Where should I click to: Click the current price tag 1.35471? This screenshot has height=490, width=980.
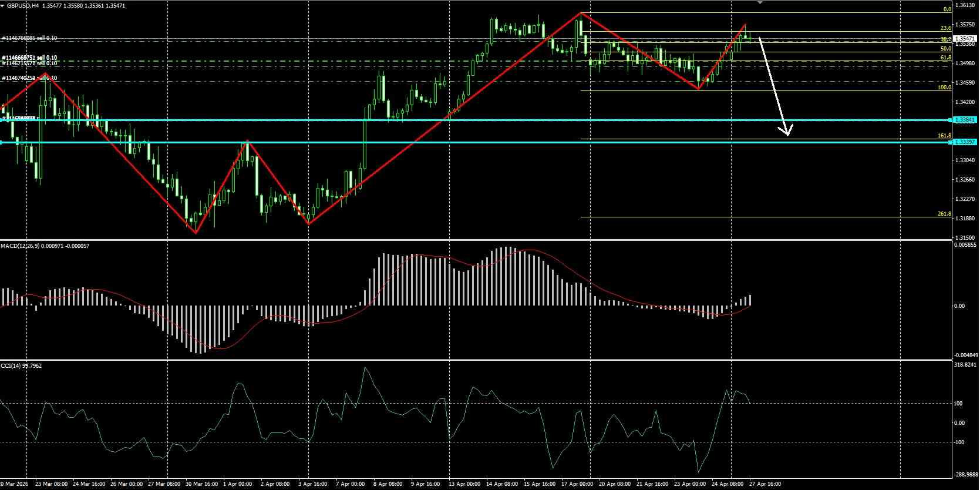coord(965,38)
